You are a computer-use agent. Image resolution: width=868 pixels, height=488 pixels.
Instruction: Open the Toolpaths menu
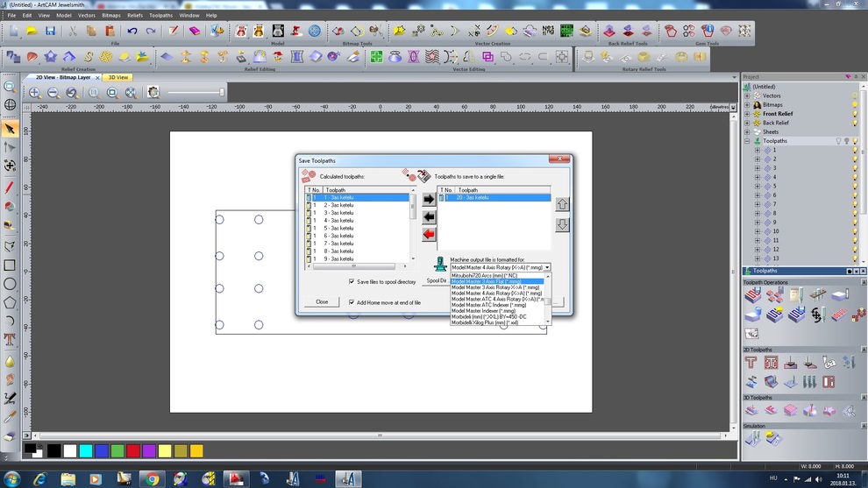(160, 15)
